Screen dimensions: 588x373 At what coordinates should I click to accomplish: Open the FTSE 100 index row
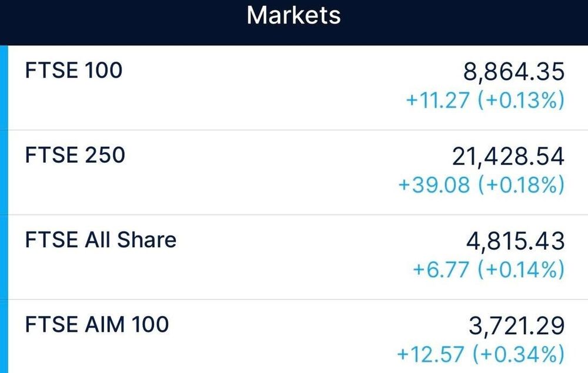[294, 88]
